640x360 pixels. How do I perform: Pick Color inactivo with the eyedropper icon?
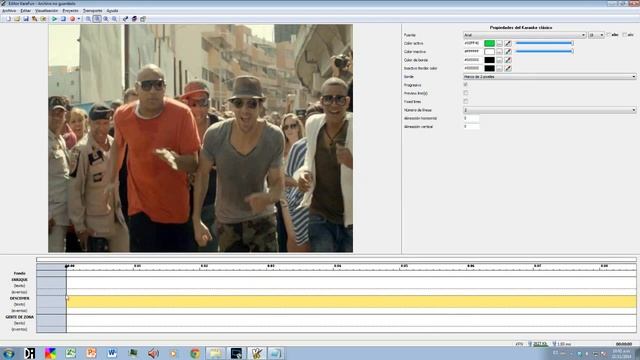508,51
